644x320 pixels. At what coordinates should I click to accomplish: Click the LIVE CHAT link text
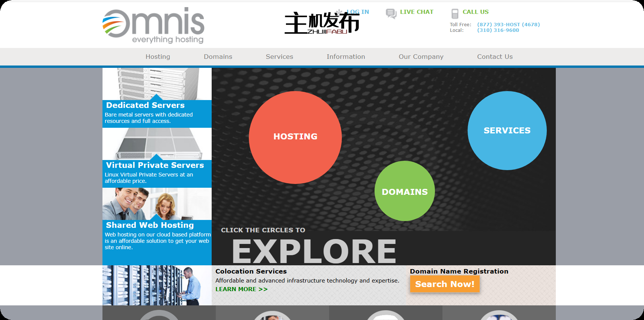tap(416, 12)
